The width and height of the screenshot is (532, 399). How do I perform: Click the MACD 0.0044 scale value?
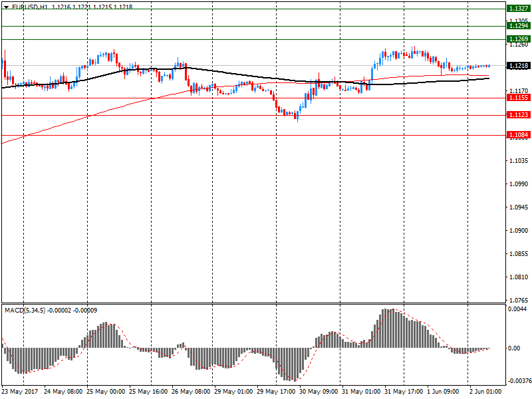[x=517, y=309]
